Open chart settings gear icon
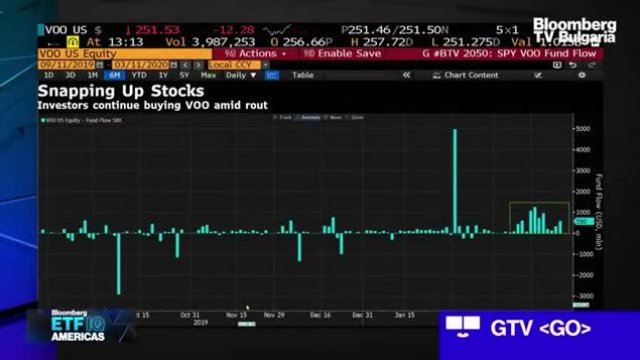640x360 pixels. [x=582, y=75]
